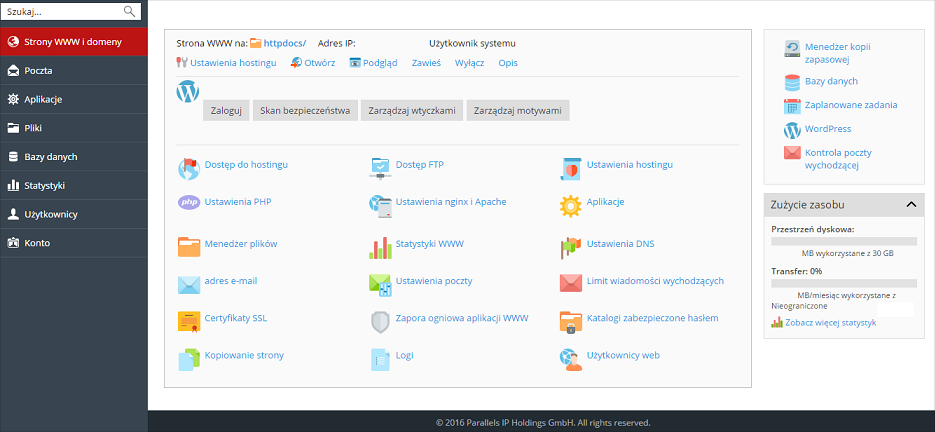Viewport: 935px width, 432px height.
Task: Click the Dostęp FTP monitor icon
Action: pos(380,169)
